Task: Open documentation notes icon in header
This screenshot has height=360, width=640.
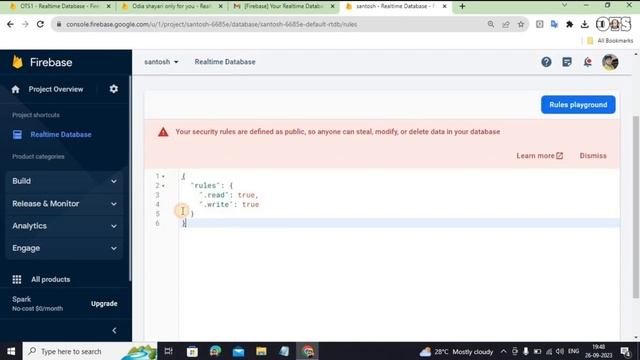Action: click(567, 62)
